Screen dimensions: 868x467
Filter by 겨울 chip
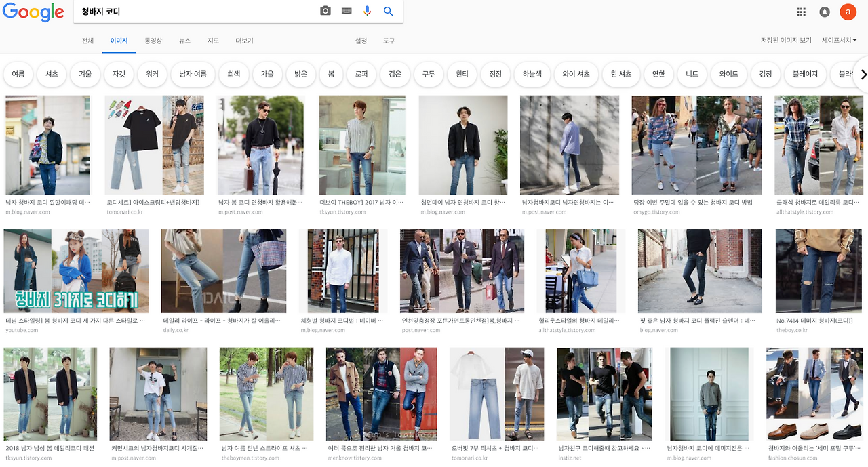[85, 74]
